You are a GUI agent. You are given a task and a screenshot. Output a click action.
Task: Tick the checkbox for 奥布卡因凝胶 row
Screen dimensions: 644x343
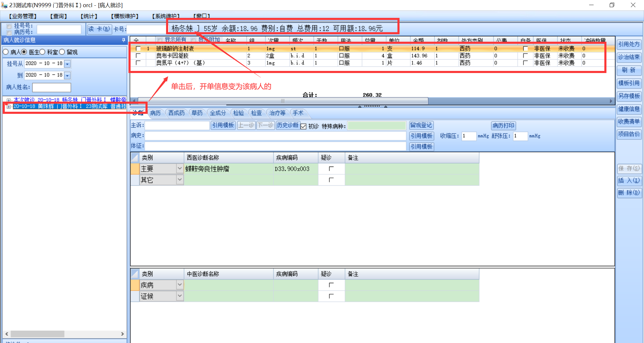[x=138, y=56]
